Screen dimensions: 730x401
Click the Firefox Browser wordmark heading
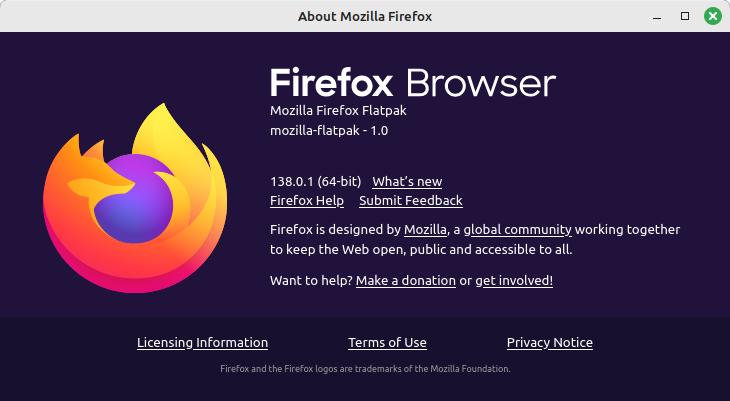[x=413, y=83]
